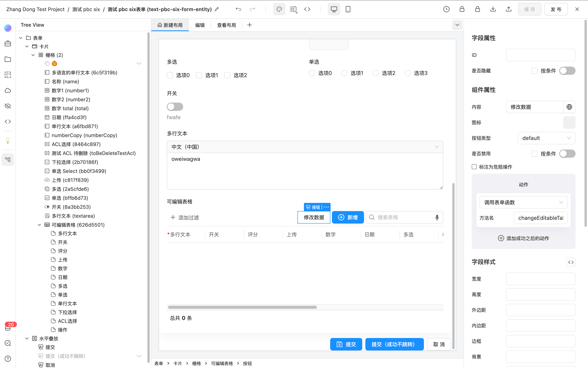Viewport: 588px width, 368px height.
Task: Click the microphone icon in table search
Action: (437, 217)
